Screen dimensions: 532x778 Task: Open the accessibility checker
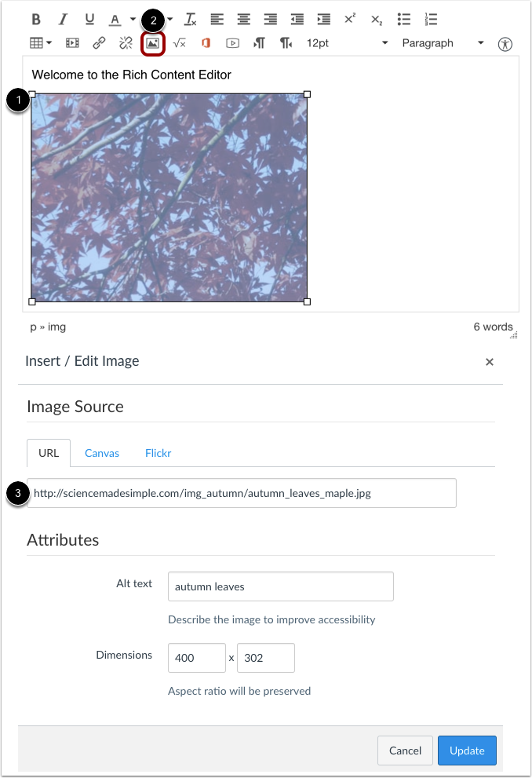click(x=505, y=44)
